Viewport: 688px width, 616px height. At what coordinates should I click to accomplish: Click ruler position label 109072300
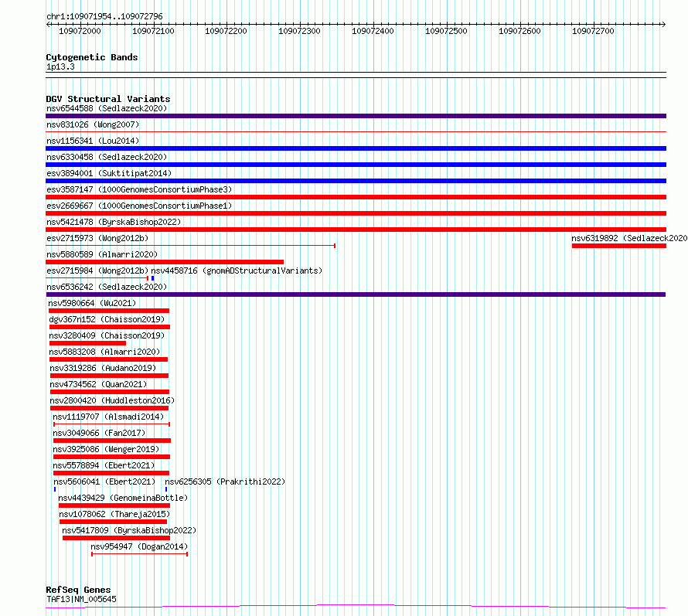pyautogui.click(x=299, y=32)
